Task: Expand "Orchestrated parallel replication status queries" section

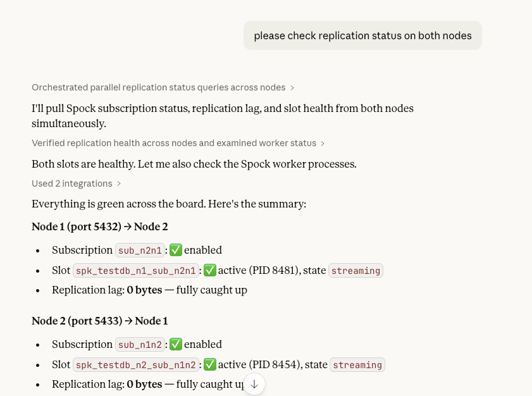Action: 163,87
